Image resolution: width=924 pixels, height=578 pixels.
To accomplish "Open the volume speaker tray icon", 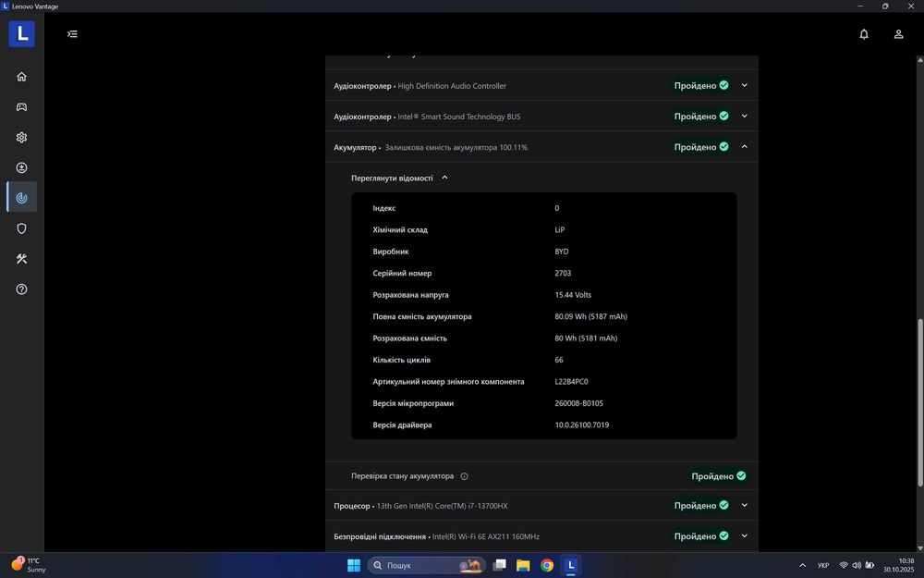I will [857, 565].
